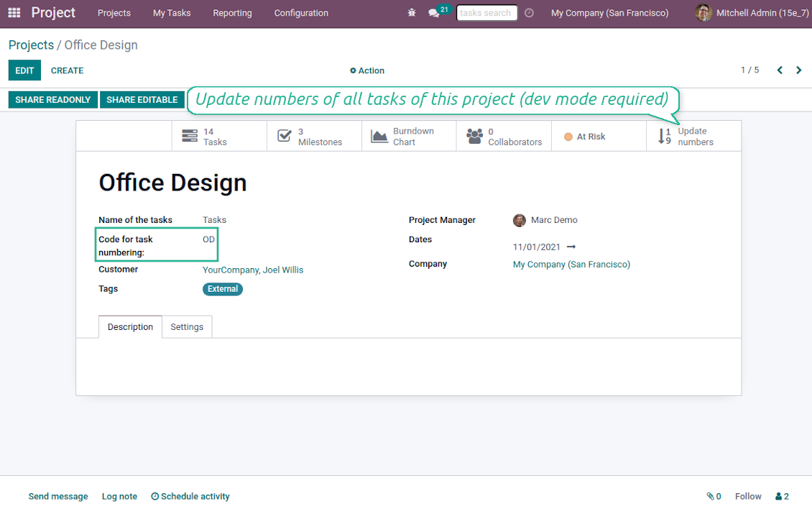Open the Reporting menu
This screenshot has height=514, width=812.
[x=232, y=13]
